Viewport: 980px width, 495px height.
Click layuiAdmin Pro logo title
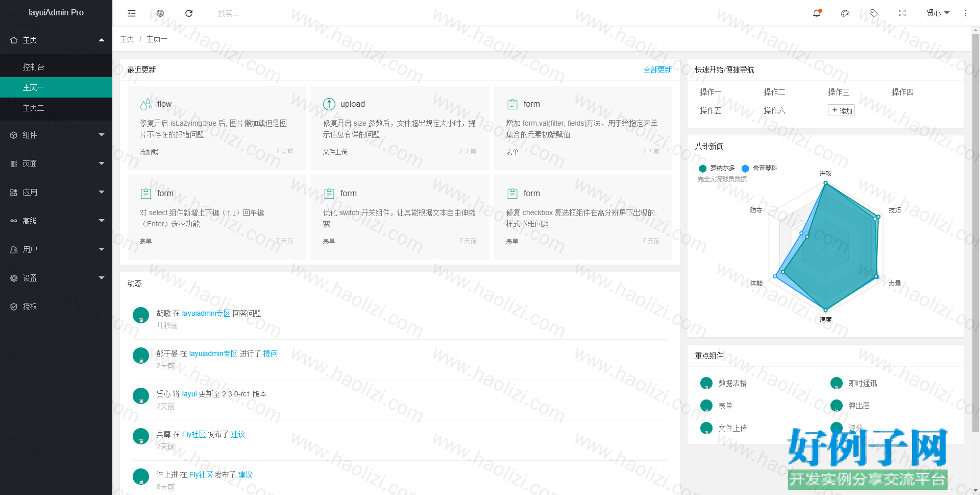(56, 13)
